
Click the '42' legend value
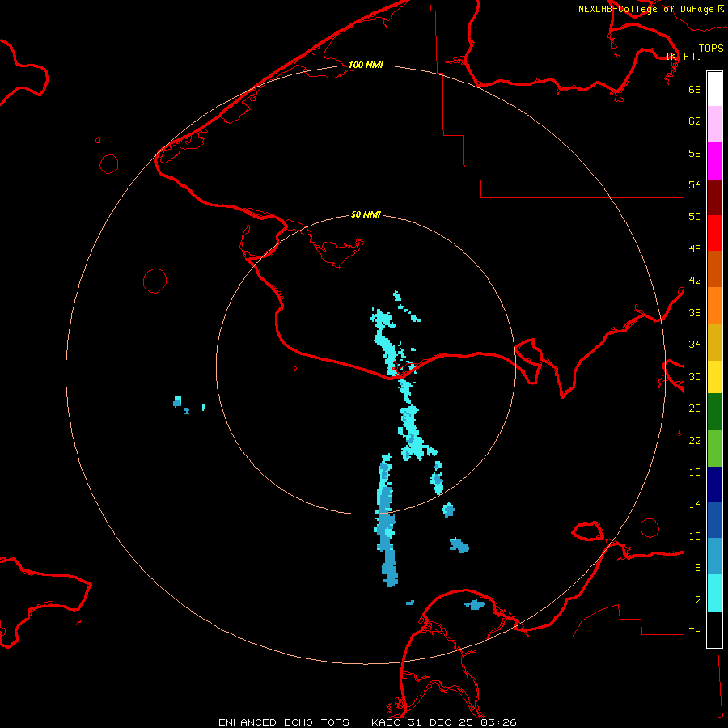(695, 281)
